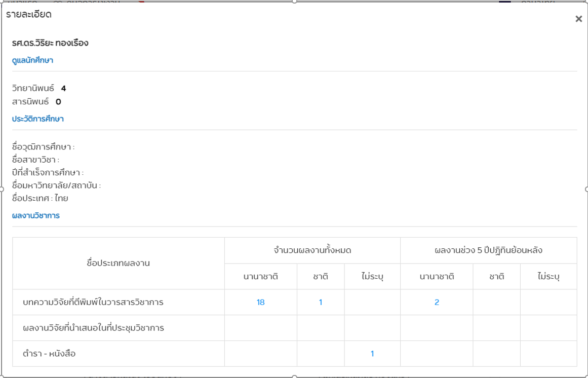Select the ผลงานวิจัยที่นำเสนอในที่ประชุมวิชาการ row label
The height and width of the screenshot is (378, 588).
tap(93, 328)
